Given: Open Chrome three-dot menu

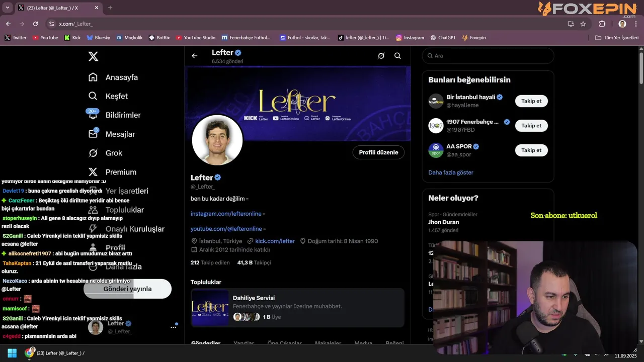Looking at the screenshot, I should [x=636, y=24].
